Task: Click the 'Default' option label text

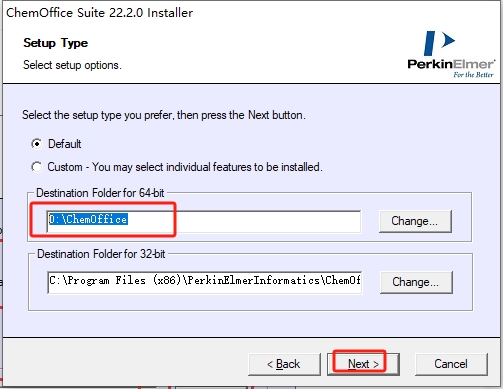Action: tap(65, 144)
